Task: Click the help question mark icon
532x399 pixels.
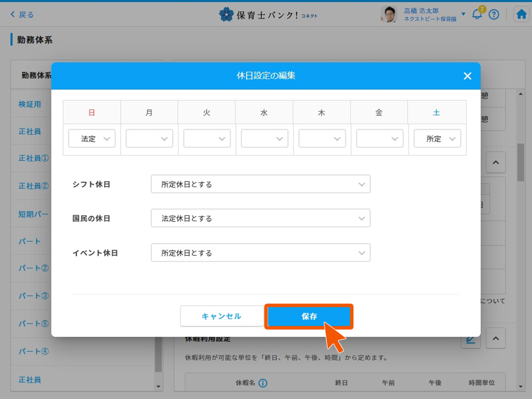Action: pyautogui.click(x=494, y=14)
